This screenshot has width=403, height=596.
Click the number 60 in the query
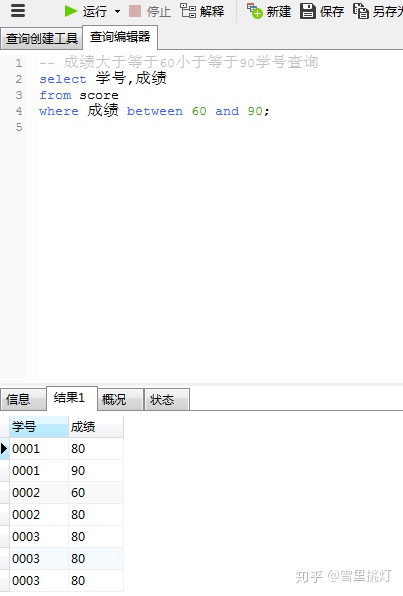click(199, 111)
